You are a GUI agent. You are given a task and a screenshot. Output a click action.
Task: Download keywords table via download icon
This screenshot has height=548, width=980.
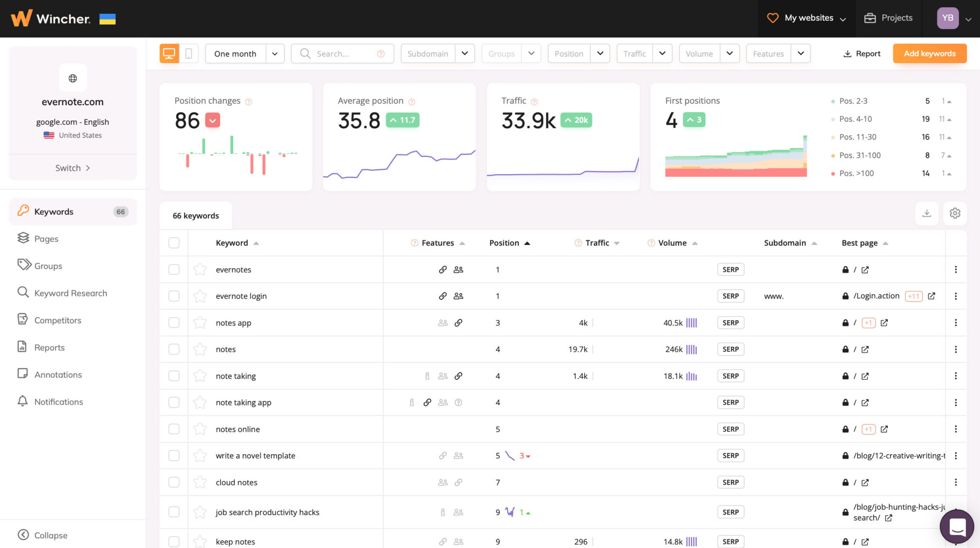pyautogui.click(x=926, y=213)
